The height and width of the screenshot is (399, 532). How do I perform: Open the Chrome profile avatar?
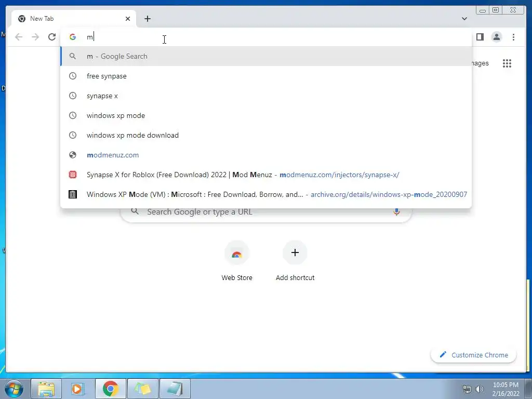pyautogui.click(x=496, y=37)
